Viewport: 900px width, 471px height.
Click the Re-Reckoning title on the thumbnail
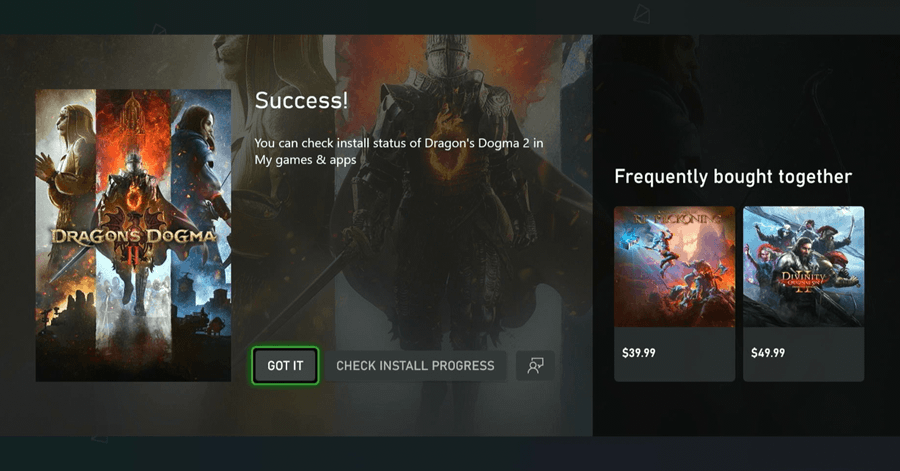pos(677,219)
